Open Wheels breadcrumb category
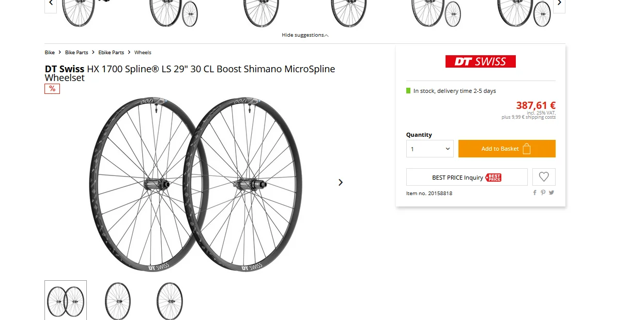The height and width of the screenshot is (320, 644). point(143,53)
